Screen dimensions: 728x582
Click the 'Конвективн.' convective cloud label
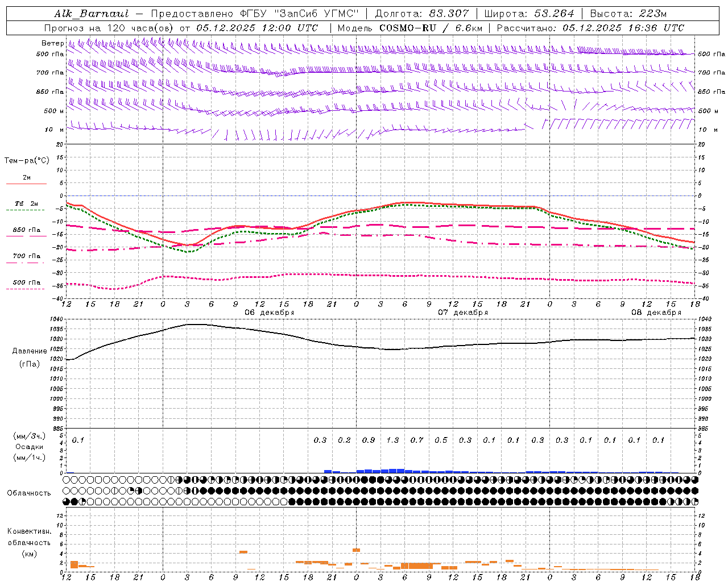pos(30,531)
